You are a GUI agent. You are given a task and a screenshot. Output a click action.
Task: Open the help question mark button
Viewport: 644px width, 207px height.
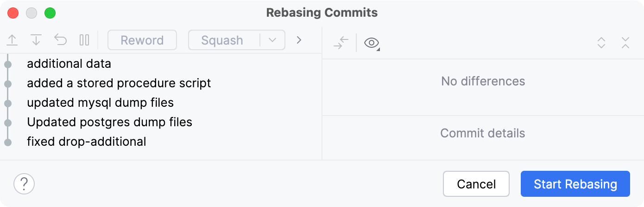(24, 184)
